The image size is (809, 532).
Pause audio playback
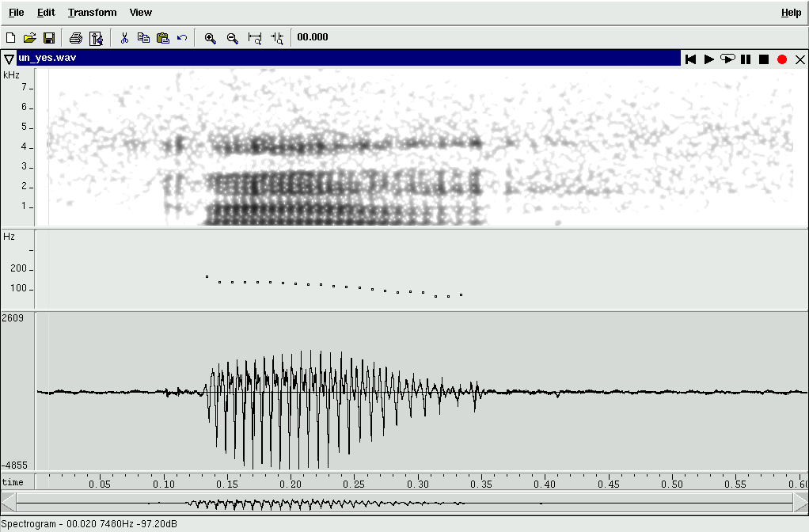(746, 59)
